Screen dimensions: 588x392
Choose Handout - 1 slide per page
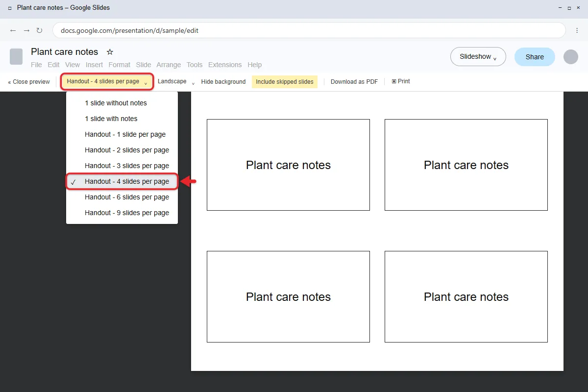point(122,134)
